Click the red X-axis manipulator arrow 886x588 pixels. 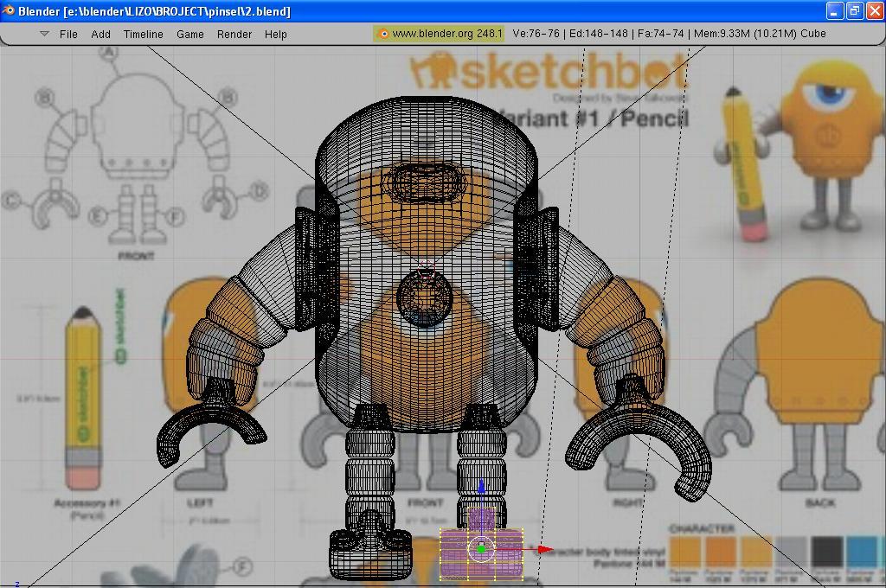pyautogui.click(x=545, y=549)
